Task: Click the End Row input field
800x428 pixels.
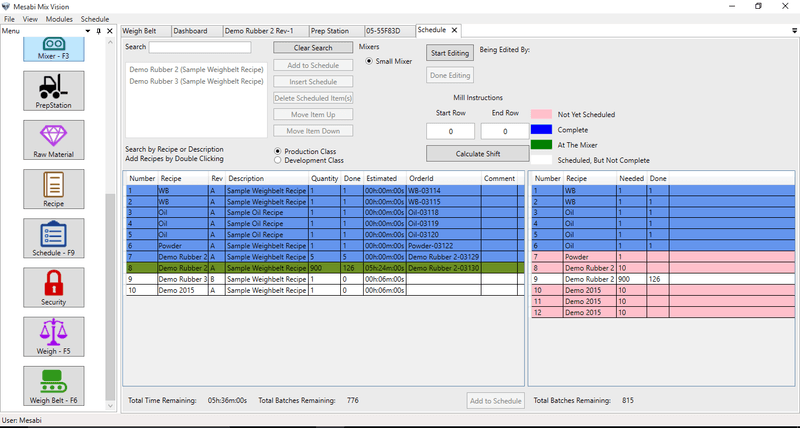Action: point(505,131)
